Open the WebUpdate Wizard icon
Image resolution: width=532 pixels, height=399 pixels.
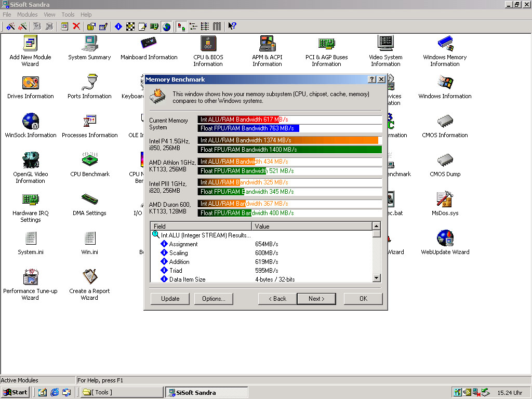click(x=445, y=238)
